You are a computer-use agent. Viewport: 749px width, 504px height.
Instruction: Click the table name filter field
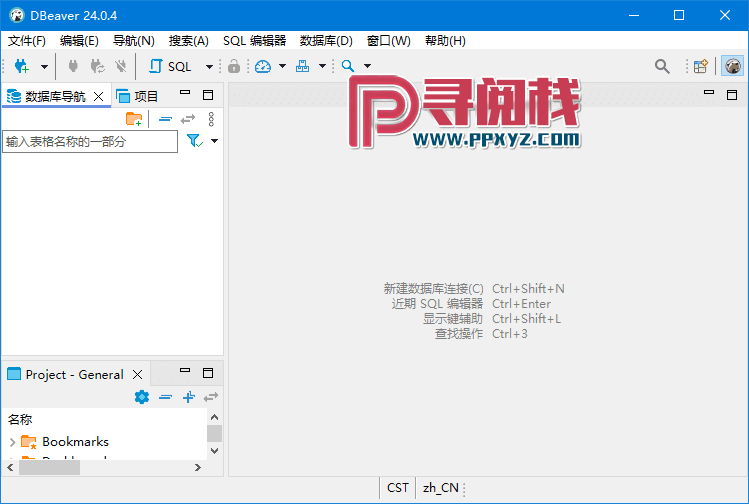(90, 141)
